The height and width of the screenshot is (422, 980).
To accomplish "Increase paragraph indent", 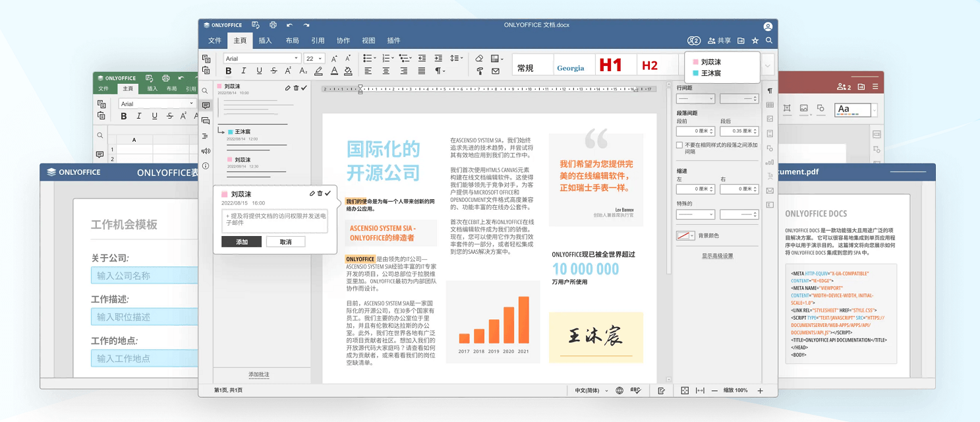I will point(438,59).
